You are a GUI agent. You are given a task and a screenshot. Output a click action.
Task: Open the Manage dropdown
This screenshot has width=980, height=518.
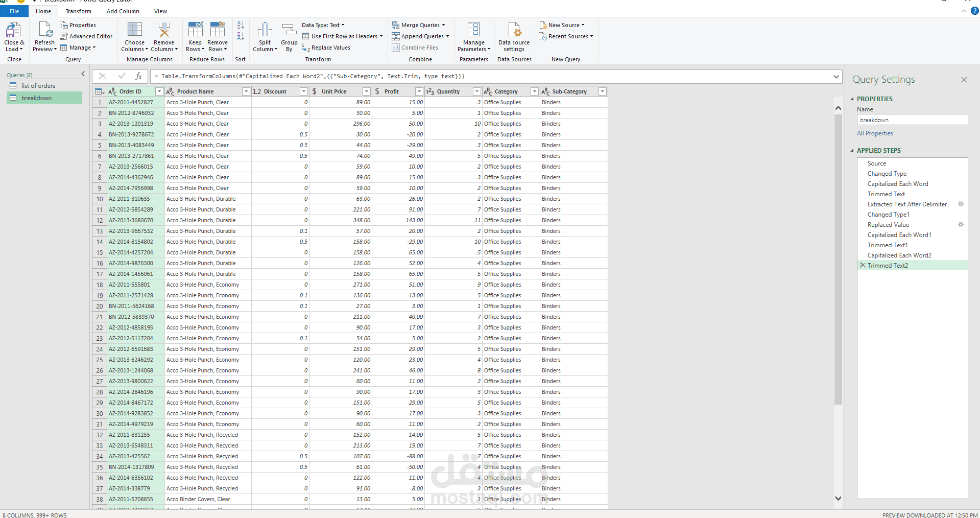coord(78,48)
